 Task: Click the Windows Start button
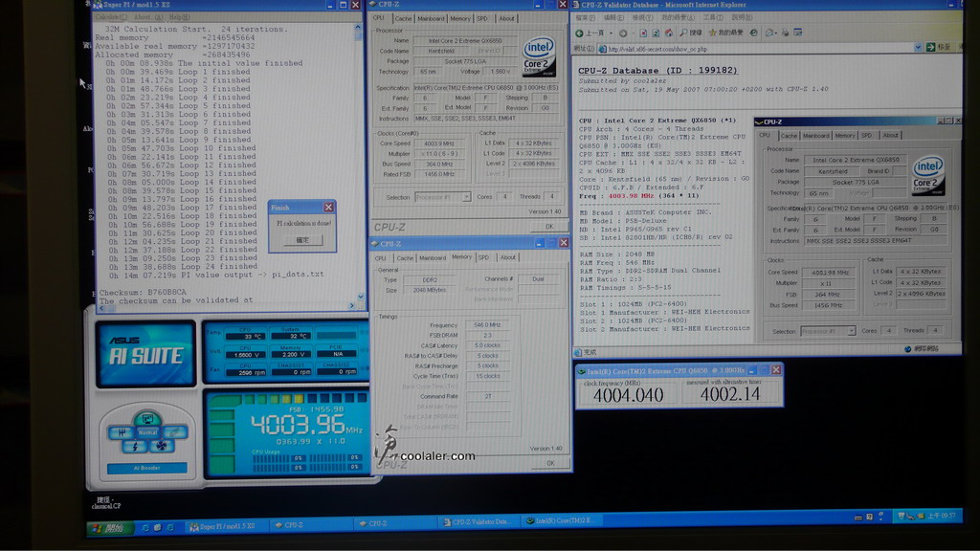click(111, 528)
